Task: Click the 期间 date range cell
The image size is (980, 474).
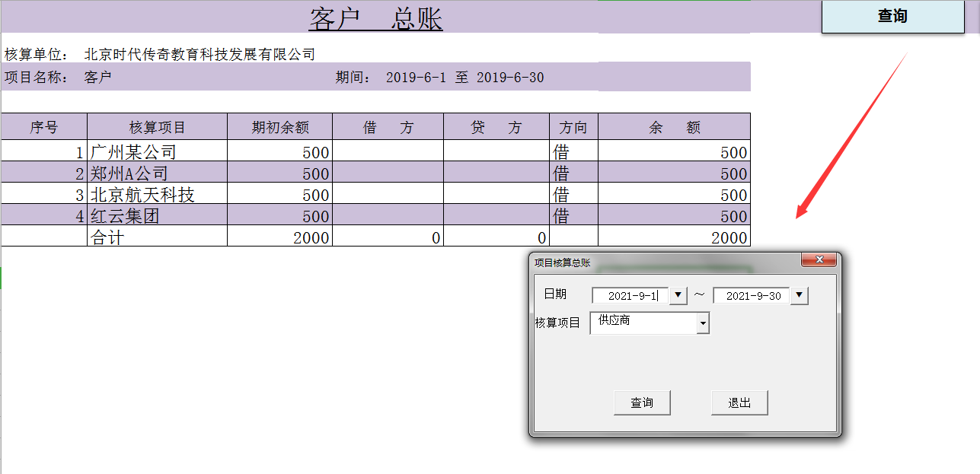Action: (434, 76)
